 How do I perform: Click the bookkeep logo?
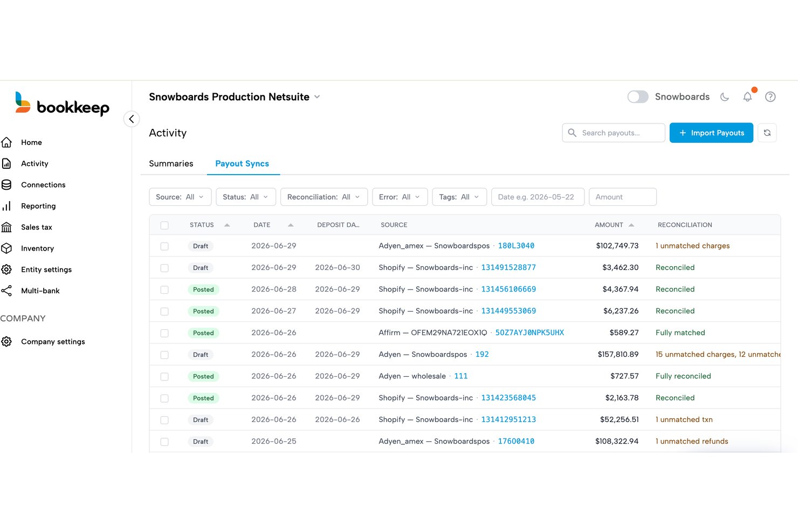[62, 103]
